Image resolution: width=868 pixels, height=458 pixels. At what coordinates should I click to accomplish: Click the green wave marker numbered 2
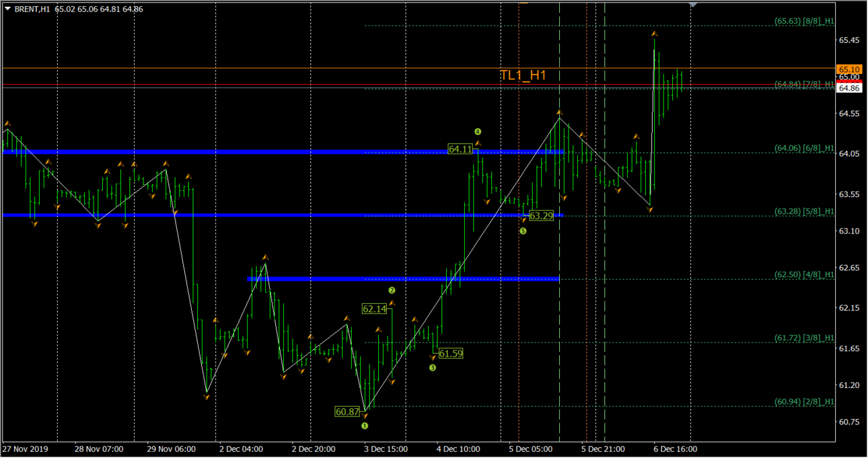click(392, 291)
